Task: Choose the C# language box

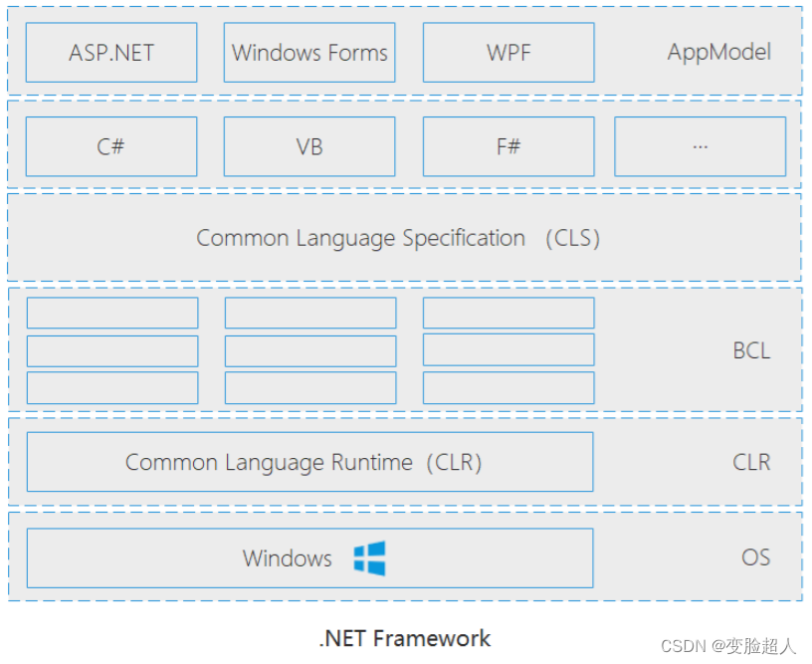Action: [111, 146]
